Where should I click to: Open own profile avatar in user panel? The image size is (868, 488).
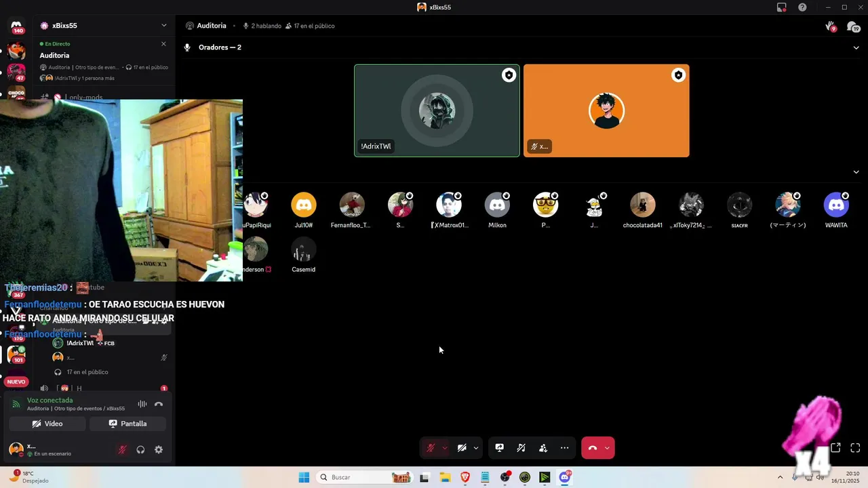[16, 449]
